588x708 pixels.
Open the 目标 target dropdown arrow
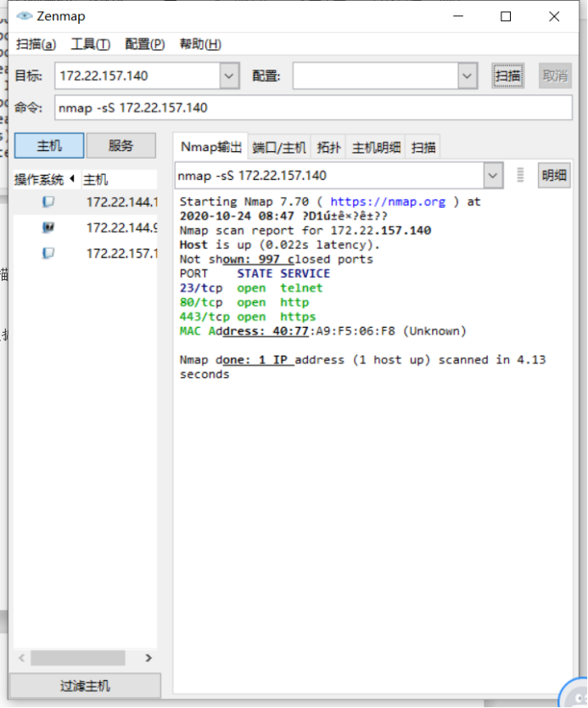[x=229, y=76]
